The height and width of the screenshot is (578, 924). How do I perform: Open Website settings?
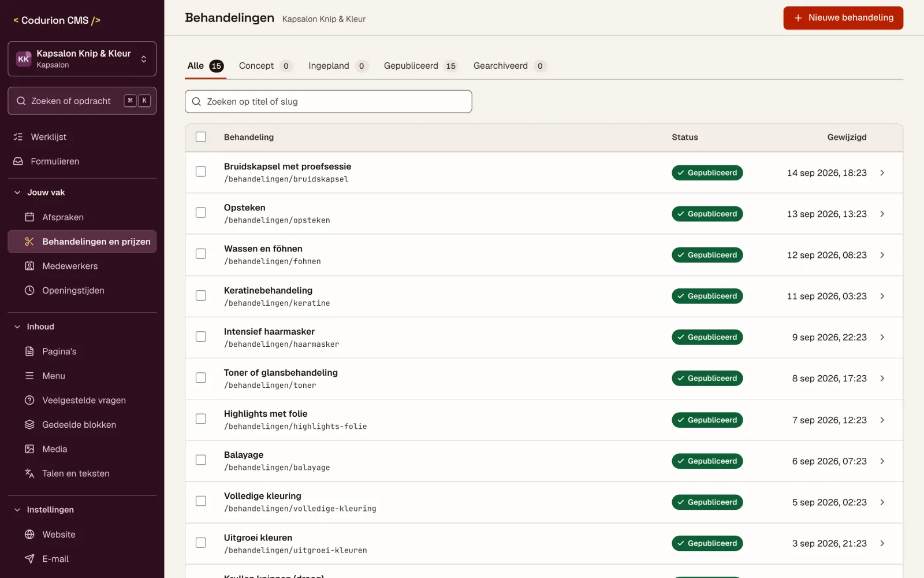82,535
